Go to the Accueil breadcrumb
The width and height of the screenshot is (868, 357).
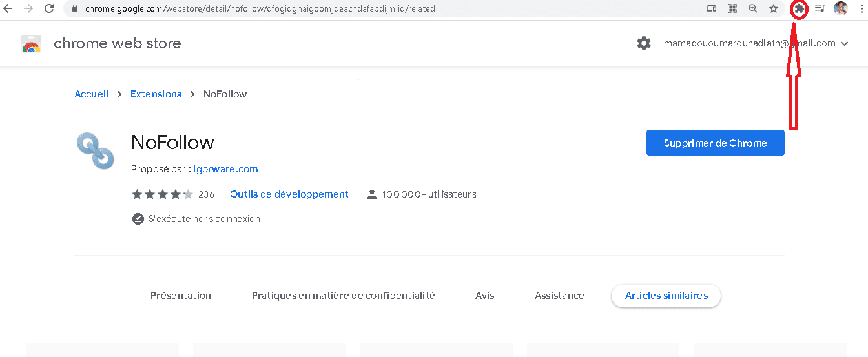pos(91,94)
